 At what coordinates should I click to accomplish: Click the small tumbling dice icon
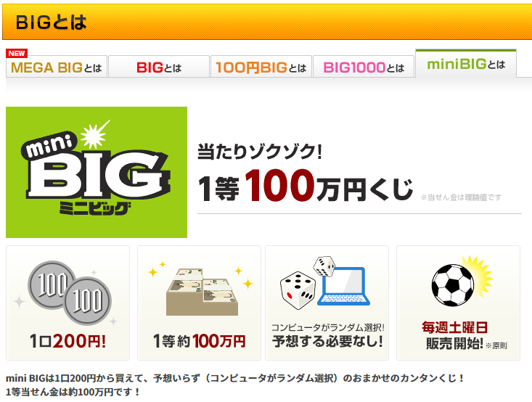click(x=324, y=266)
